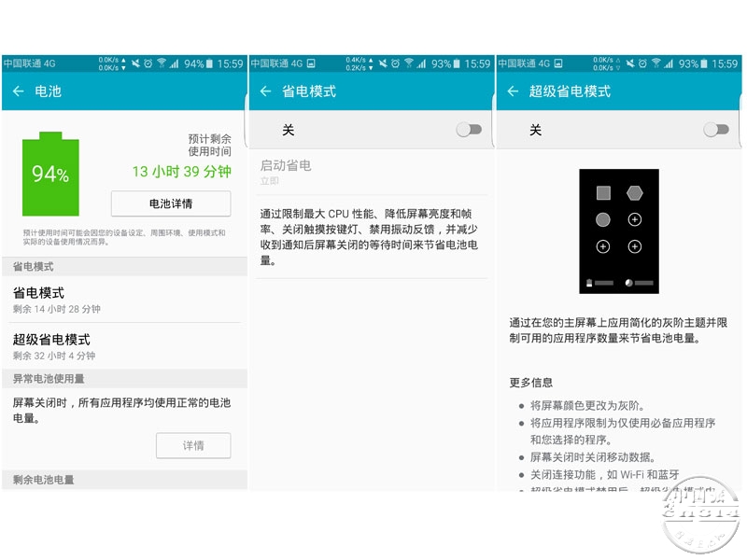The width and height of the screenshot is (747, 560).
Task: Tap the signal bars in the 超级省电模式 status bar
Action: (669, 63)
